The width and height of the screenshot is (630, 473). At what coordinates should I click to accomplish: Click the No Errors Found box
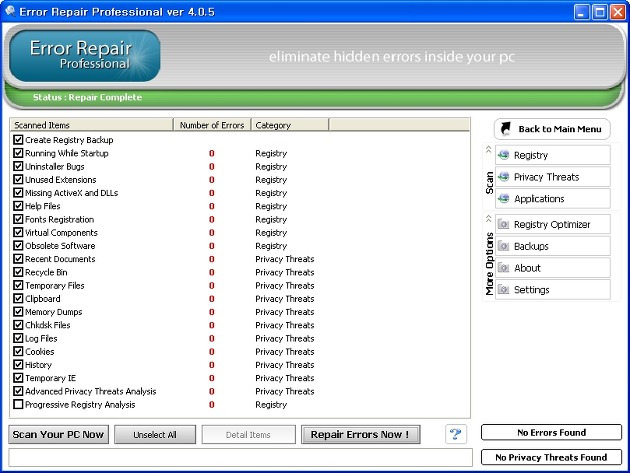tap(551, 432)
